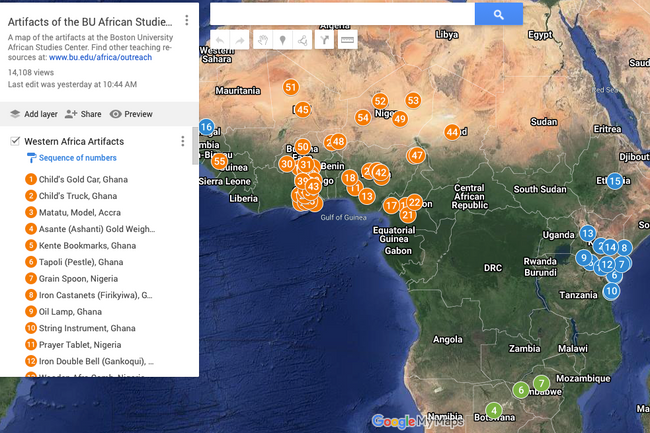
Task: Click the blue search button
Action: point(499,15)
